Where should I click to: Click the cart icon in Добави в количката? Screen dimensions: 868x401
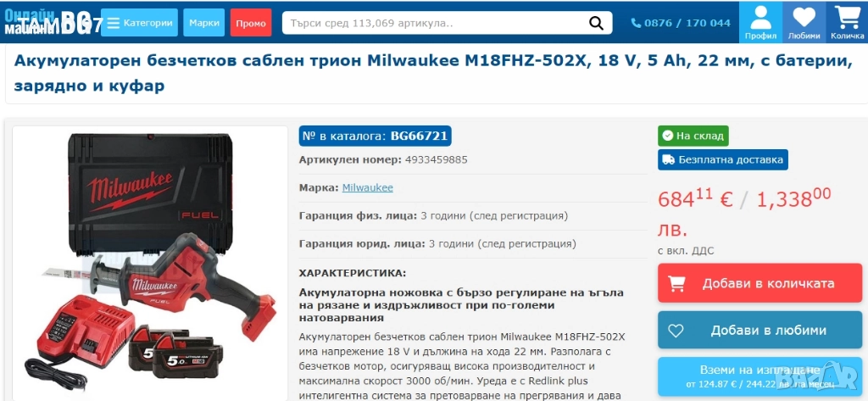pyautogui.click(x=676, y=283)
